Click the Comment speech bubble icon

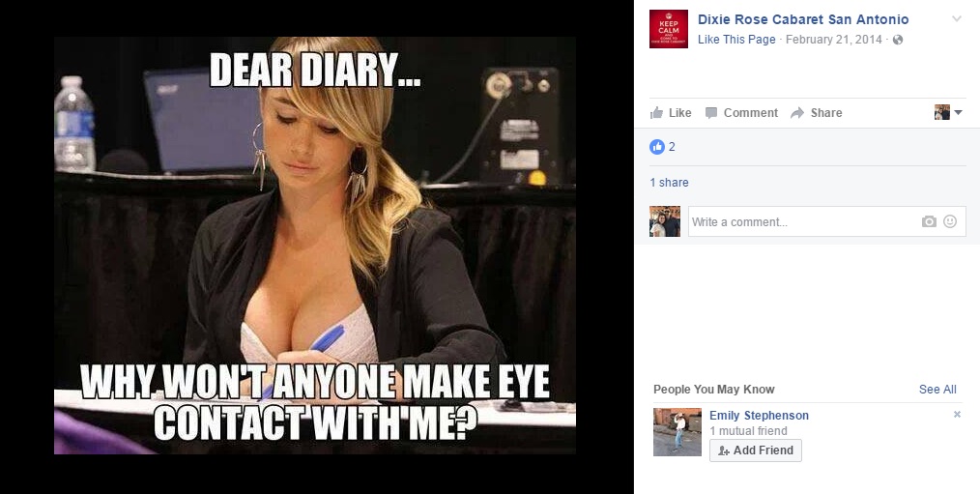(711, 113)
